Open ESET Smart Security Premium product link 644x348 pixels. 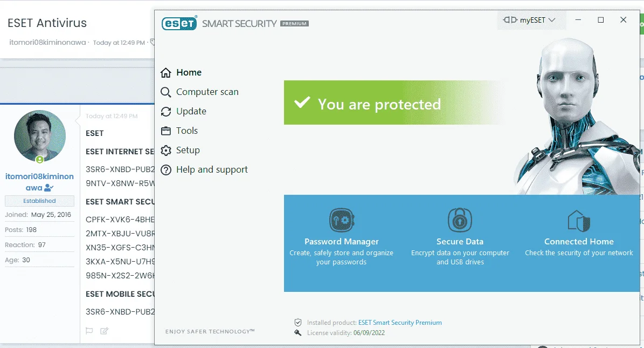(400, 323)
